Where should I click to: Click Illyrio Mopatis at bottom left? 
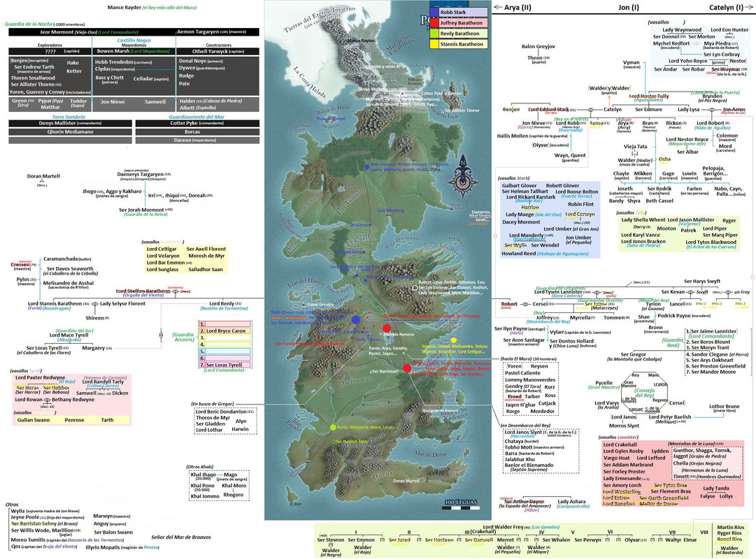105,547
